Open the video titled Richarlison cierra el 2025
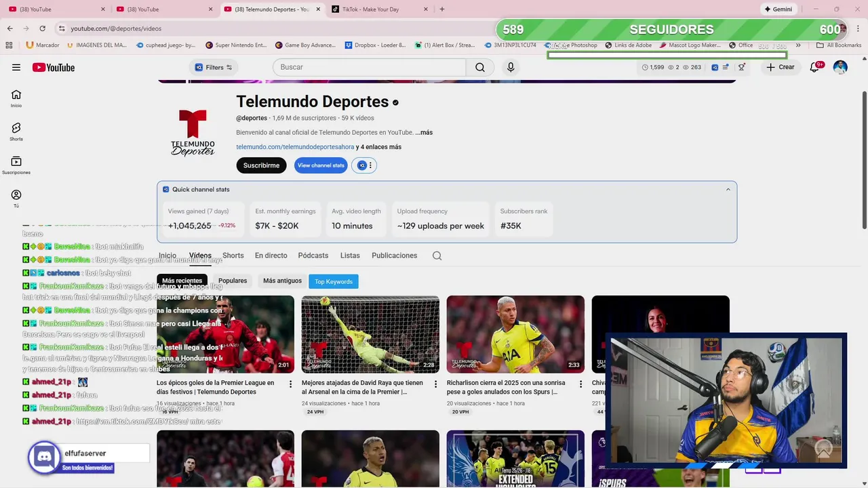The width and height of the screenshot is (868, 488). 508,387
